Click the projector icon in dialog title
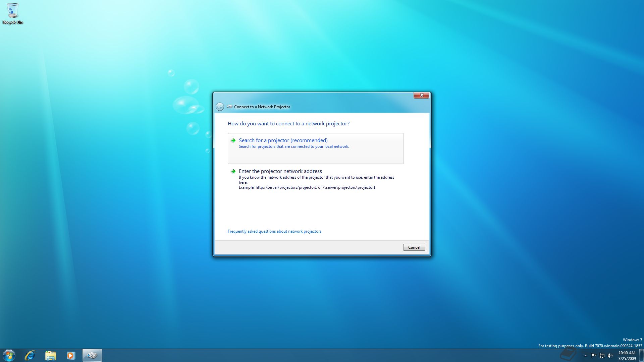The image size is (644, 362). click(230, 107)
